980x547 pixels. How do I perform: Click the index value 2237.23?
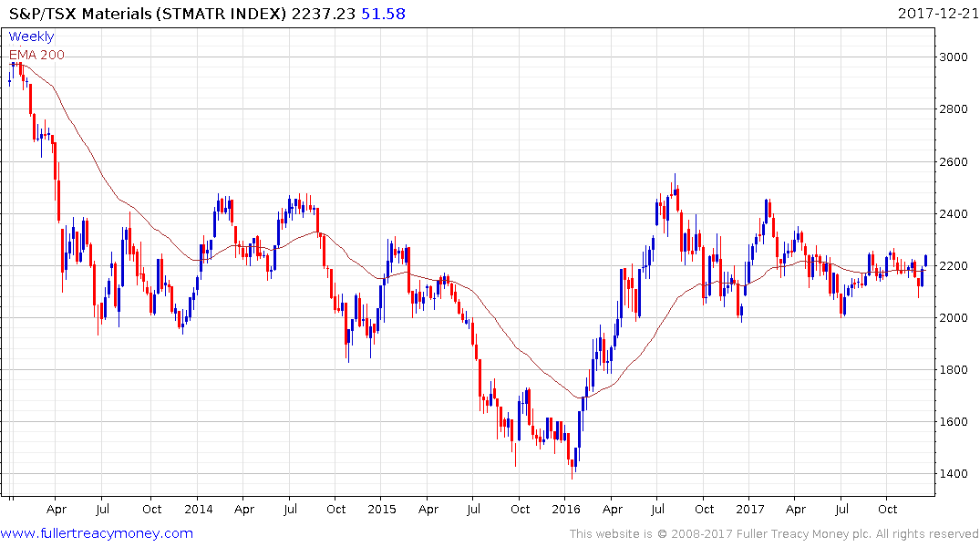tap(324, 14)
